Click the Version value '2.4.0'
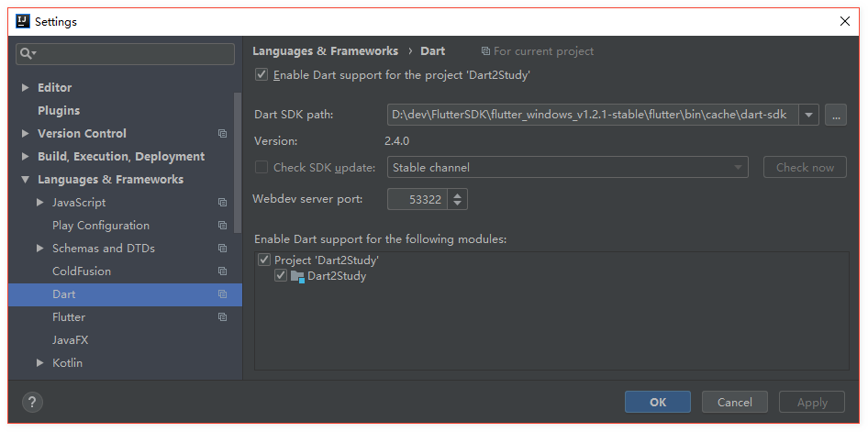Image resolution: width=868 pixels, height=432 pixels. click(397, 141)
